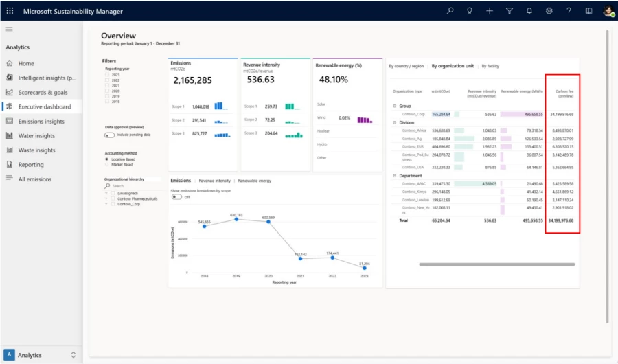Viewport: 618px width, 364px height.
Task: Open the notifications bell
Action: point(529,11)
